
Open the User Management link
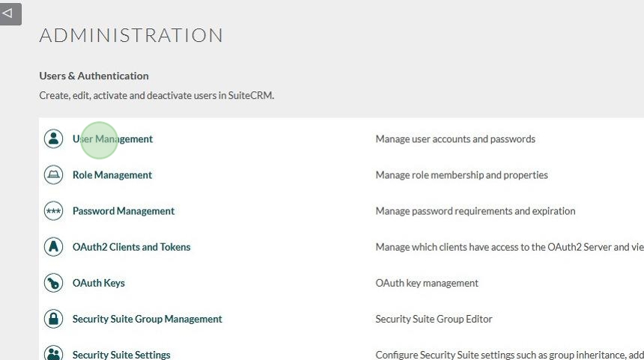coord(112,139)
